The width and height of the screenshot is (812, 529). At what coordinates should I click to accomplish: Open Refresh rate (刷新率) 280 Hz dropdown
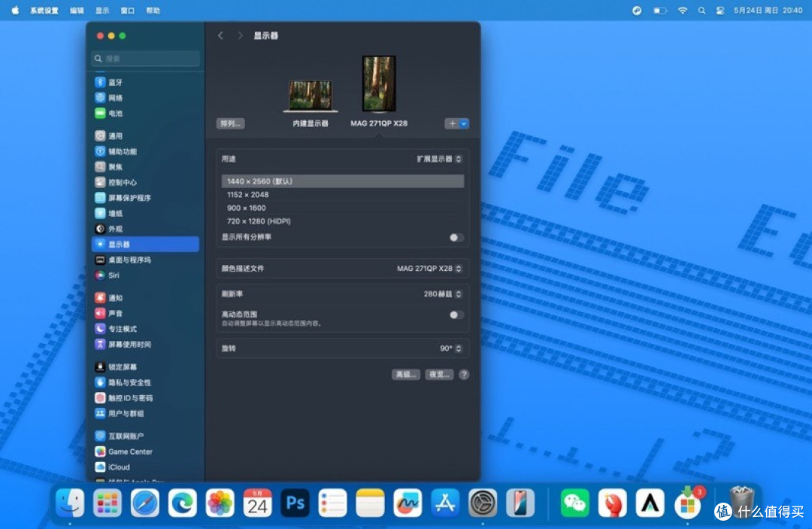442,293
